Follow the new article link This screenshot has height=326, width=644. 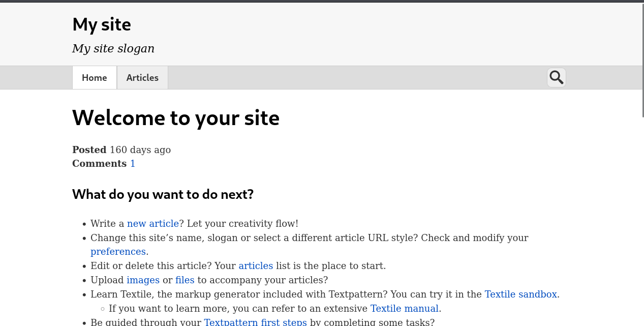[153, 224]
